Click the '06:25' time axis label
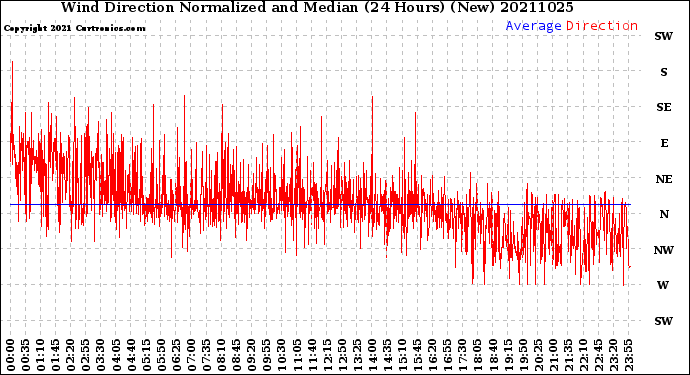 [x=176, y=355]
